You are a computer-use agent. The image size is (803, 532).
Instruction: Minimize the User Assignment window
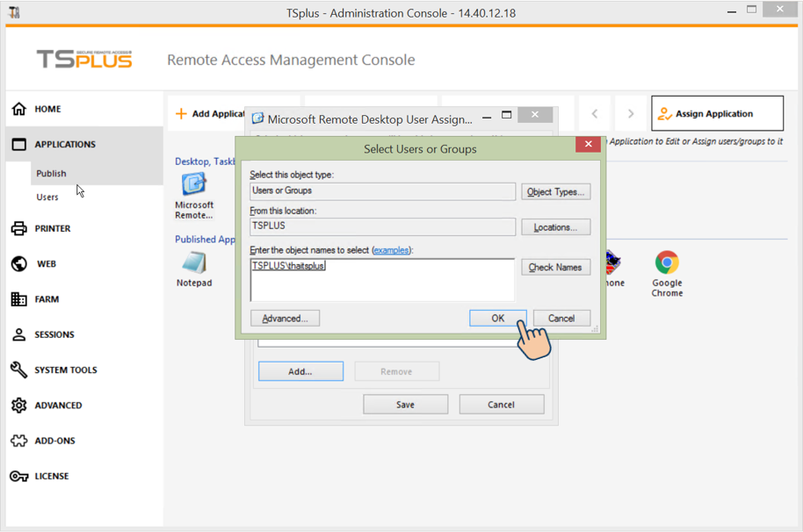point(487,118)
